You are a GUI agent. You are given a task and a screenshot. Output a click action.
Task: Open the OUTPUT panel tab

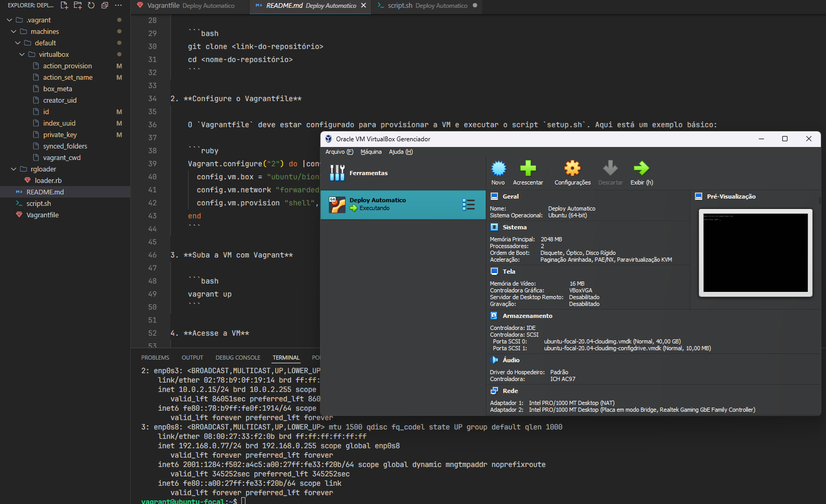(192, 358)
